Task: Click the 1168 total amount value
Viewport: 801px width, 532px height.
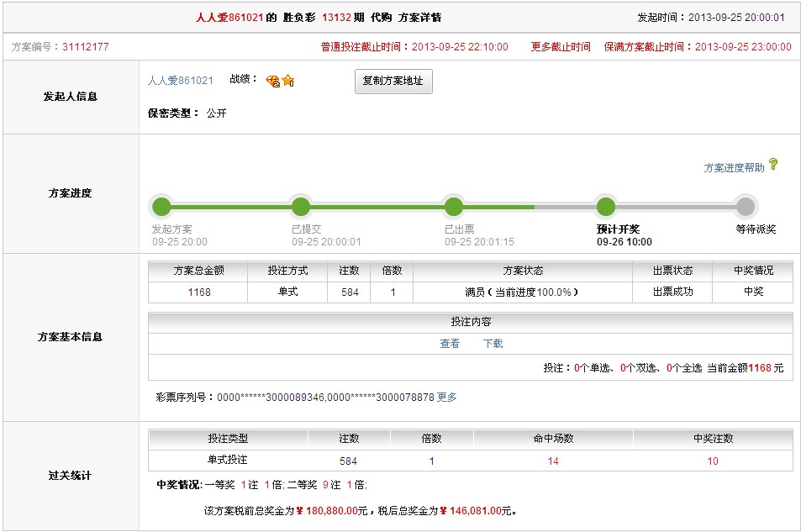Action: [199, 292]
